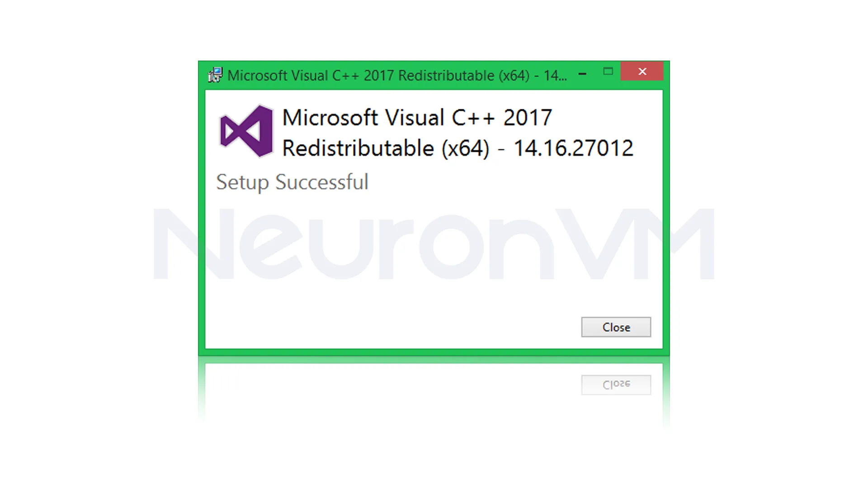Click the title bar caption text
The width and height of the screenshot is (868, 488).
click(397, 75)
